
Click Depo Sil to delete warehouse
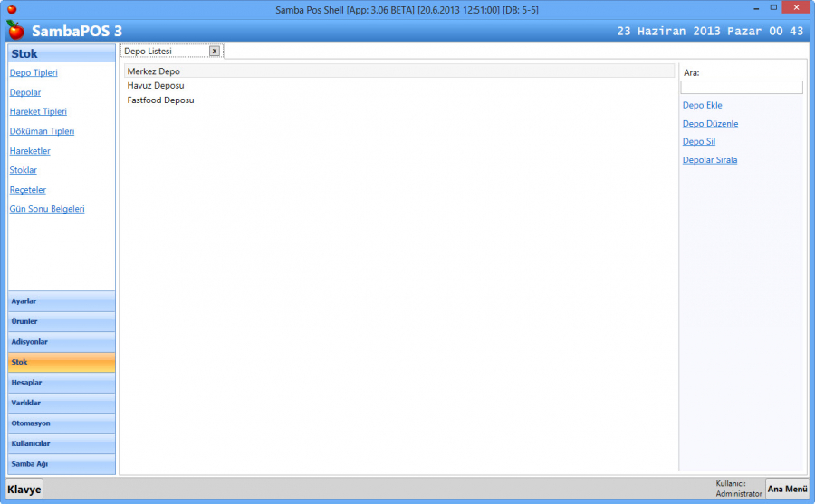(698, 142)
